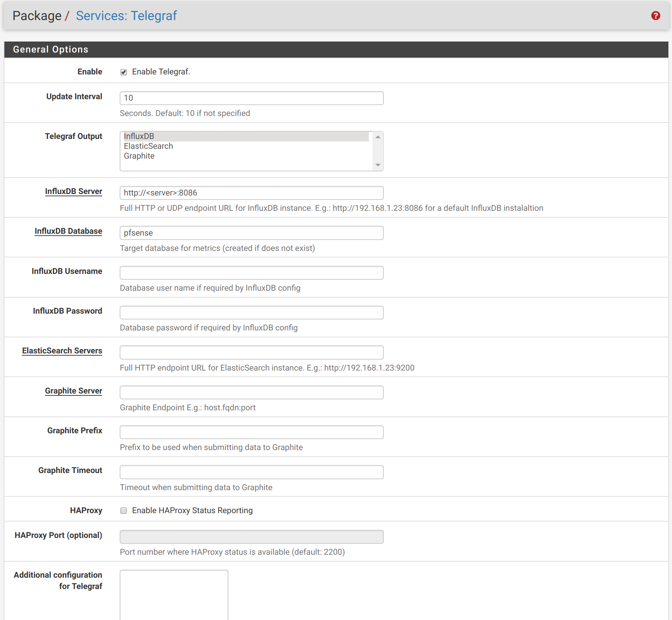Screen dimensions: 672x620
Task: Focus the Graphite Prefix input
Action: point(251,432)
